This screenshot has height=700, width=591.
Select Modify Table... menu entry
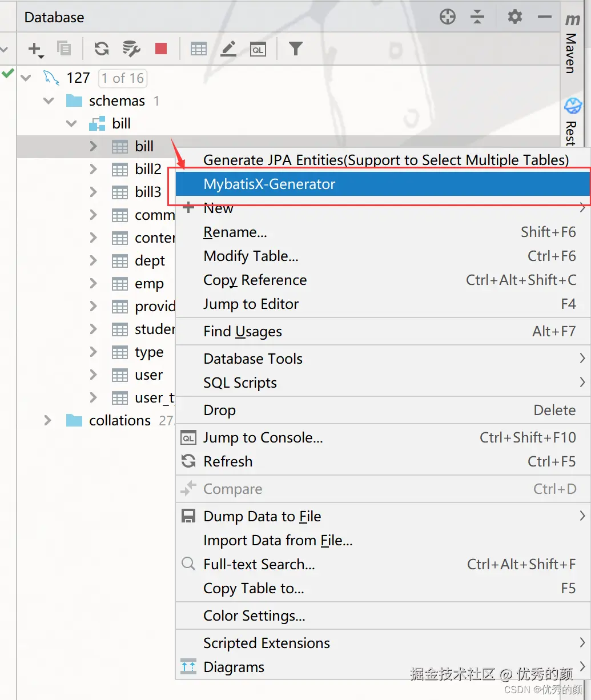click(x=251, y=256)
